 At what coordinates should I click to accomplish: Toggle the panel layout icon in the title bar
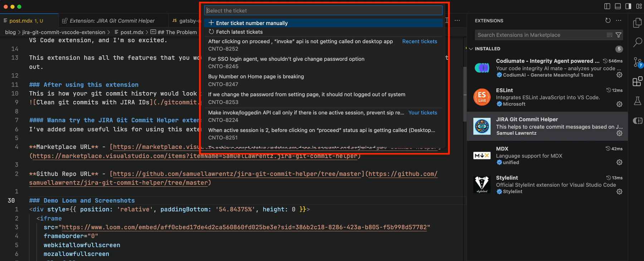click(x=618, y=6)
